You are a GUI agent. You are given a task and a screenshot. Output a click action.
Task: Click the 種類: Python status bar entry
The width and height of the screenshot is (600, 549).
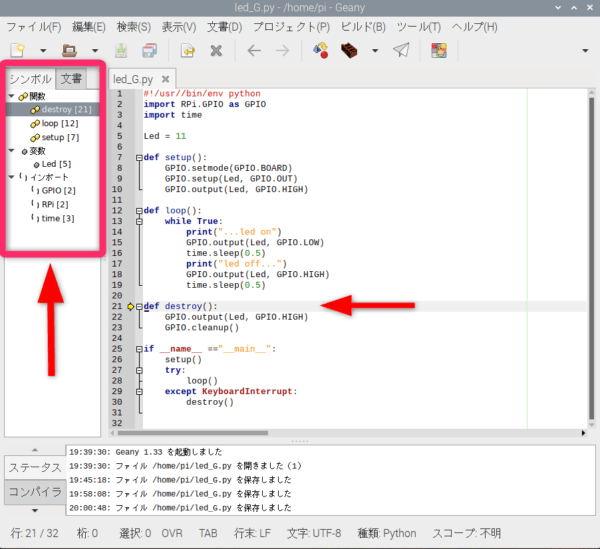coord(386,533)
